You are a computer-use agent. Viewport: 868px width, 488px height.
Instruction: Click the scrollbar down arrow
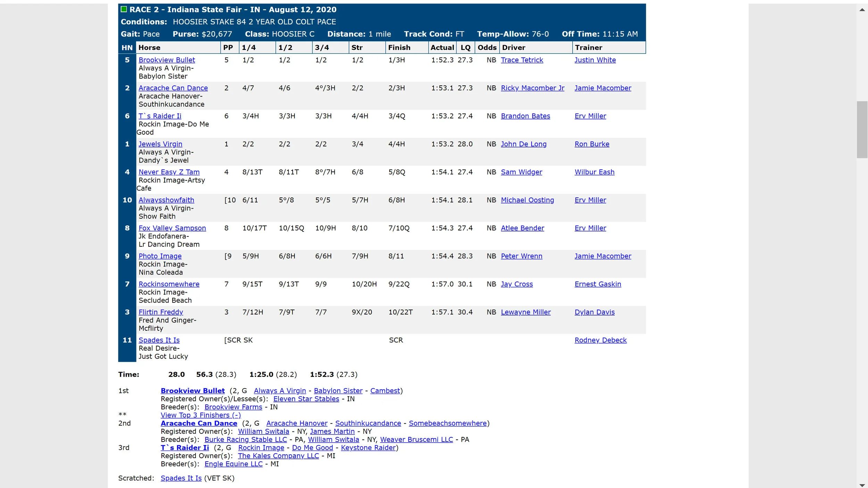pyautogui.click(x=862, y=485)
